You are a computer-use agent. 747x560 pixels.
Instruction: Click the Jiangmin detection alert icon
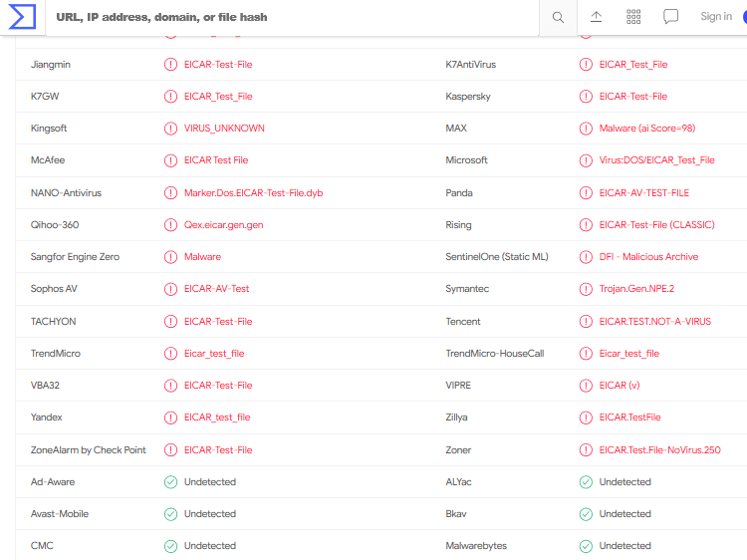click(x=170, y=65)
